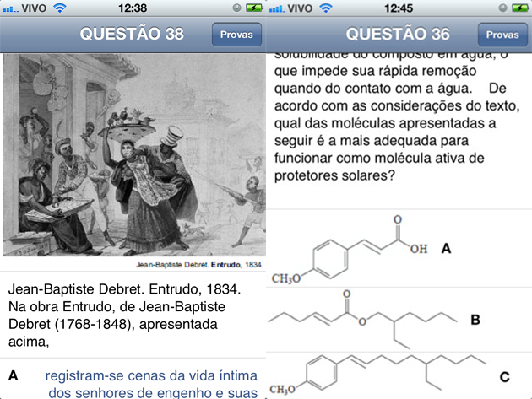
Task: Tap signal bars next to VIVO at 12:38
Action: [11, 8]
